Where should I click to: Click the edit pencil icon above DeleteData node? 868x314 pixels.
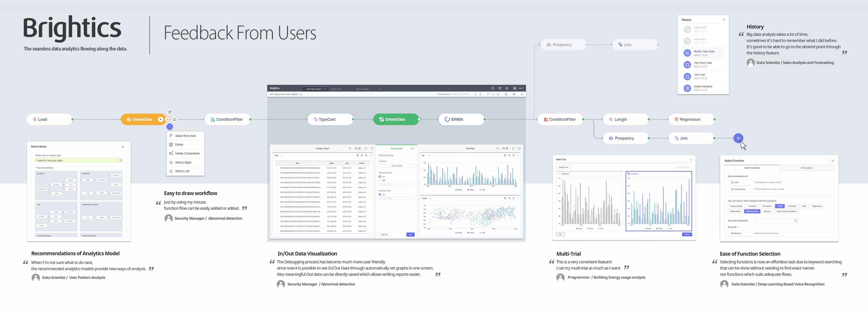(170, 112)
